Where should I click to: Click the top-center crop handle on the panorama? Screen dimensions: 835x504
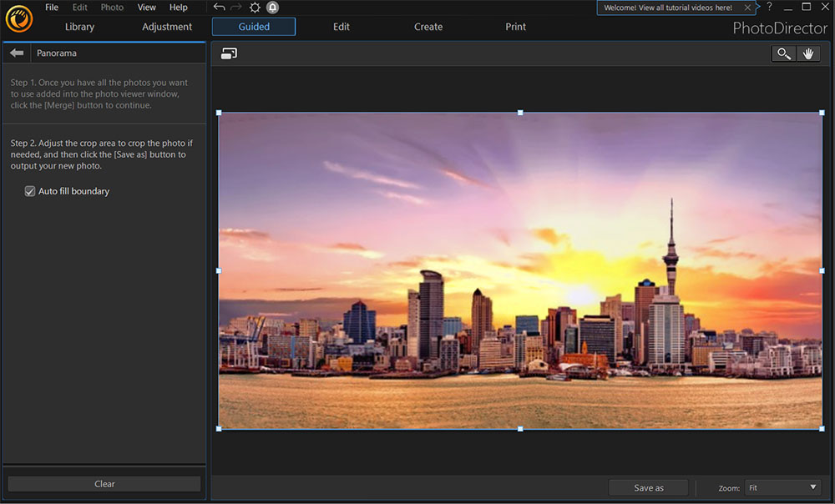(x=520, y=110)
